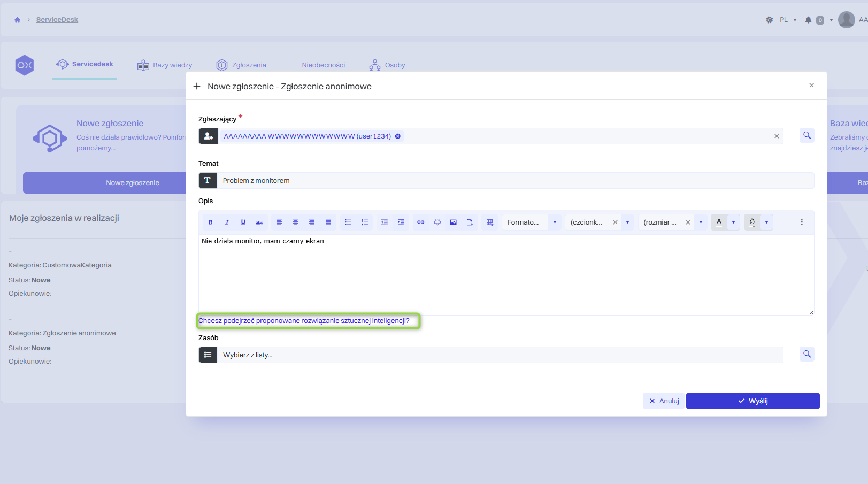Center align the description text
Viewport: 868px width, 484px height.
click(x=296, y=222)
